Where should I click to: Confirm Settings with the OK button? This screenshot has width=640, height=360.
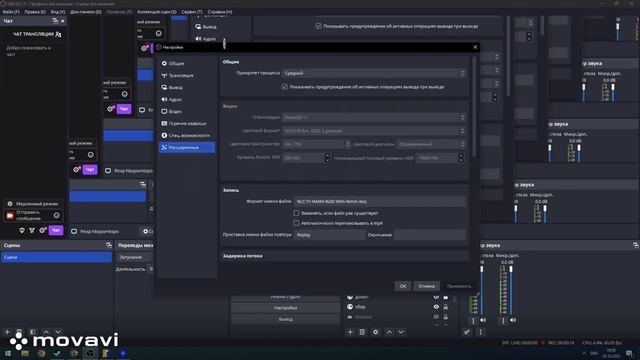403,286
